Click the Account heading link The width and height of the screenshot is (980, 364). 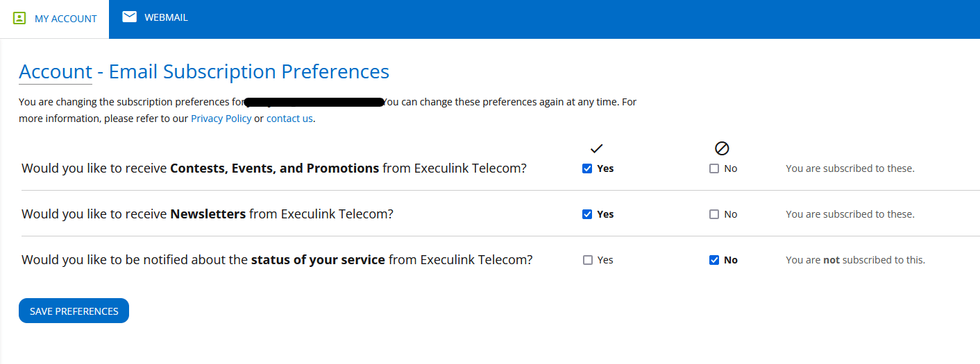pyautogui.click(x=56, y=71)
